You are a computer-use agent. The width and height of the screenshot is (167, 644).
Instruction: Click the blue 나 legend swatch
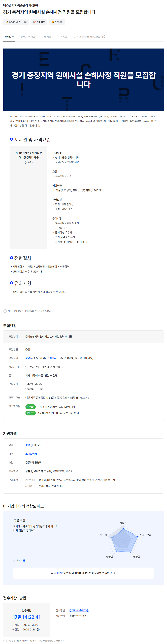click(24, 560)
